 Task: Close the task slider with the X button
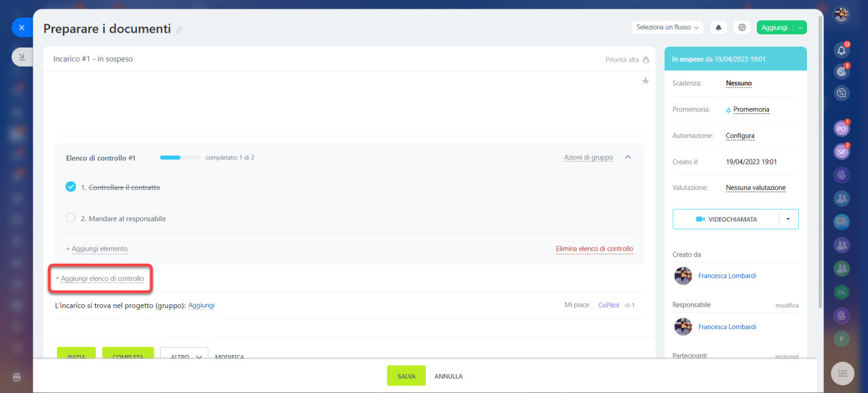(22, 28)
